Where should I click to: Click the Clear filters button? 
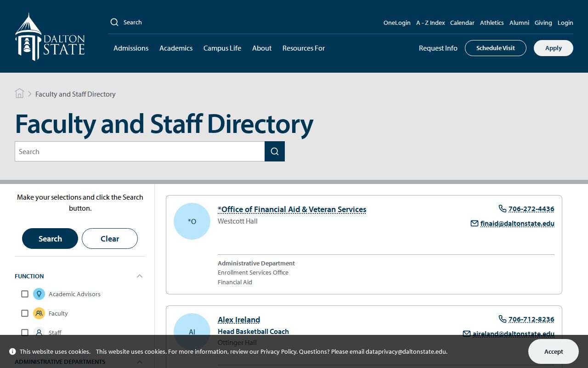click(x=110, y=238)
